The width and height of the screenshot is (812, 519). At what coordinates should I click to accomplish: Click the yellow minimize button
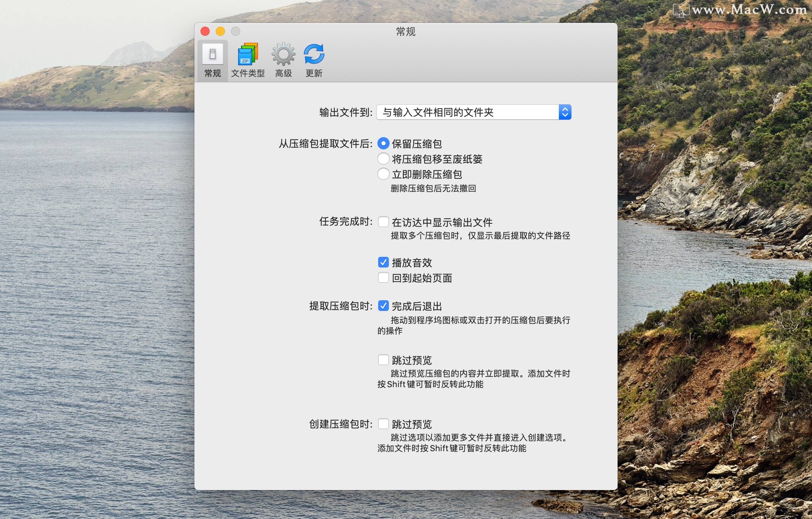click(x=221, y=31)
